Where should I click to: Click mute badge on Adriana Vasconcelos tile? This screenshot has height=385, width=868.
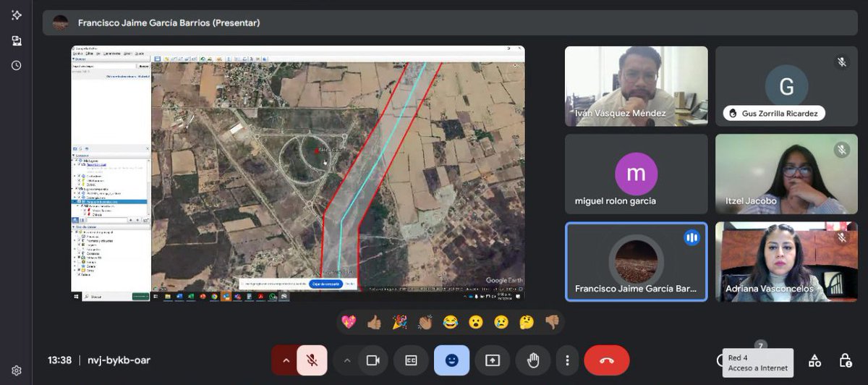pos(842,237)
